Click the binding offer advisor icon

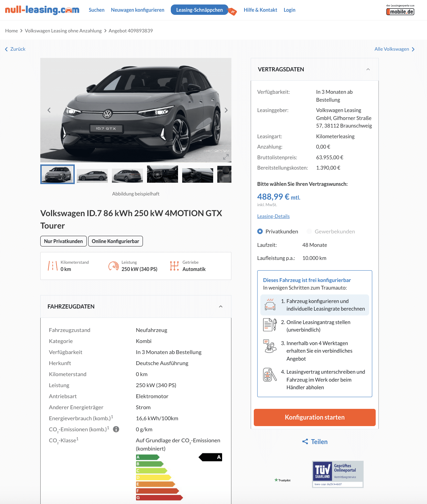point(270,346)
